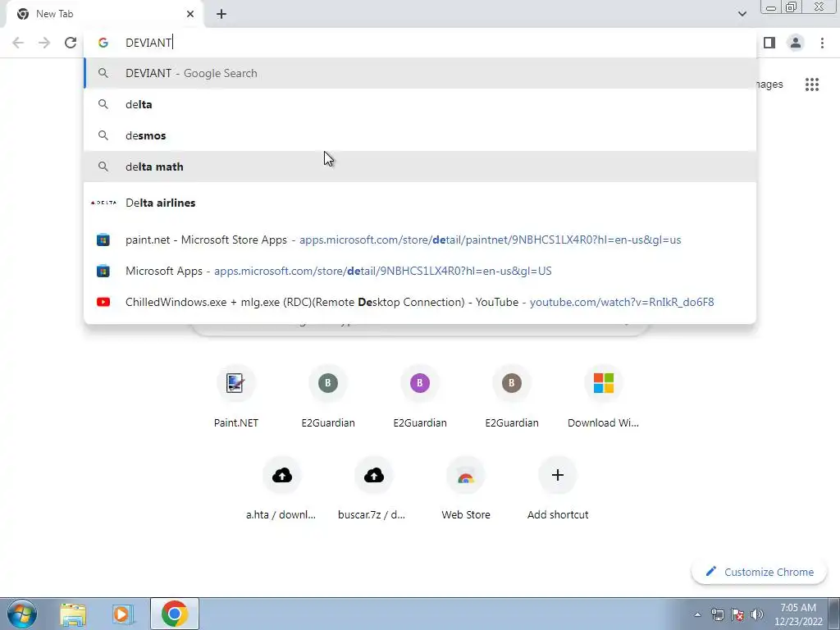Viewport: 840px width, 630px height.
Task: Open the 'Microsoft Apps' history suggestion
Action: coord(420,271)
